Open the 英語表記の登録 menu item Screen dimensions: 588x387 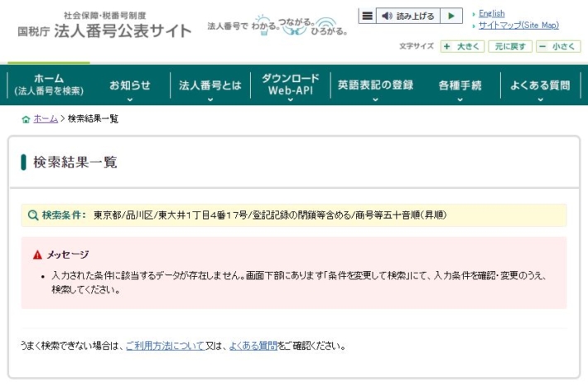click(x=375, y=85)
